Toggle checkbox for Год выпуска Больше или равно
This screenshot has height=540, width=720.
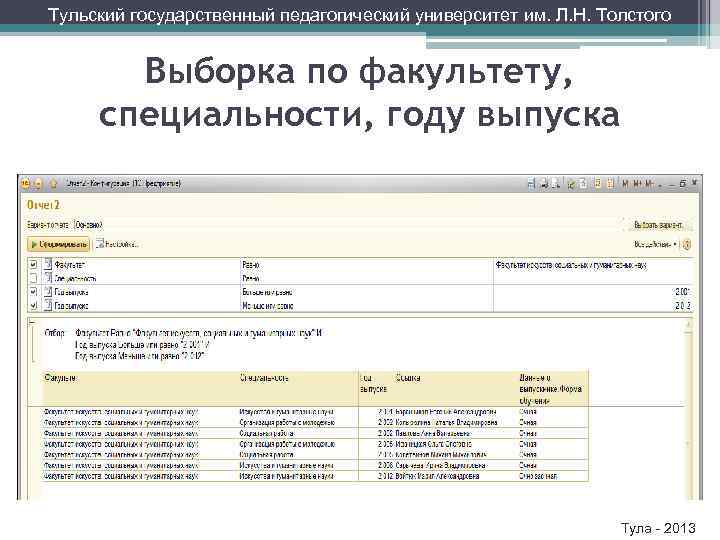(33, 292)
